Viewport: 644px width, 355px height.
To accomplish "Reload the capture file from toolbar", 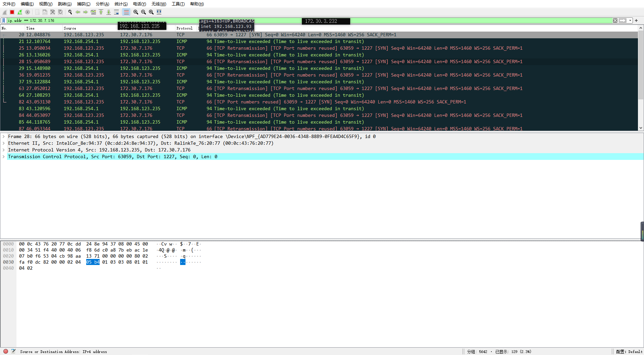I will click(60, 12).
